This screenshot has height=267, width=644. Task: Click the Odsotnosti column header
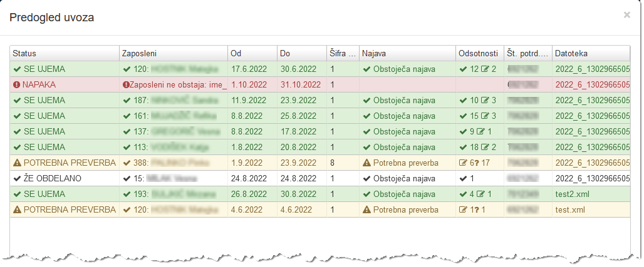478,53
